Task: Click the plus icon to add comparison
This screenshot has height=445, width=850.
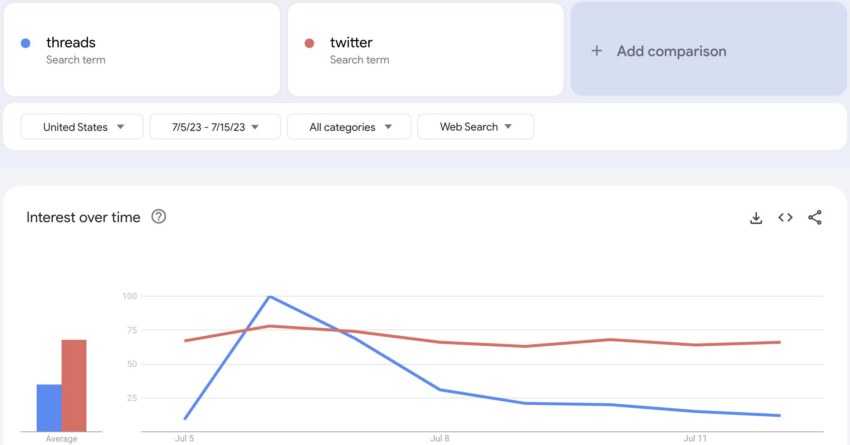Action: (x=597, y=51)
